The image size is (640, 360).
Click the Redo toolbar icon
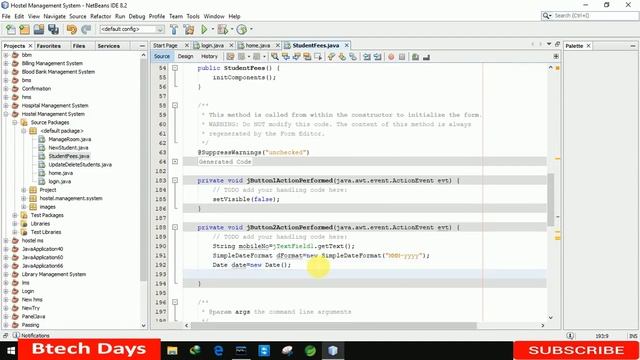(86, 29)
